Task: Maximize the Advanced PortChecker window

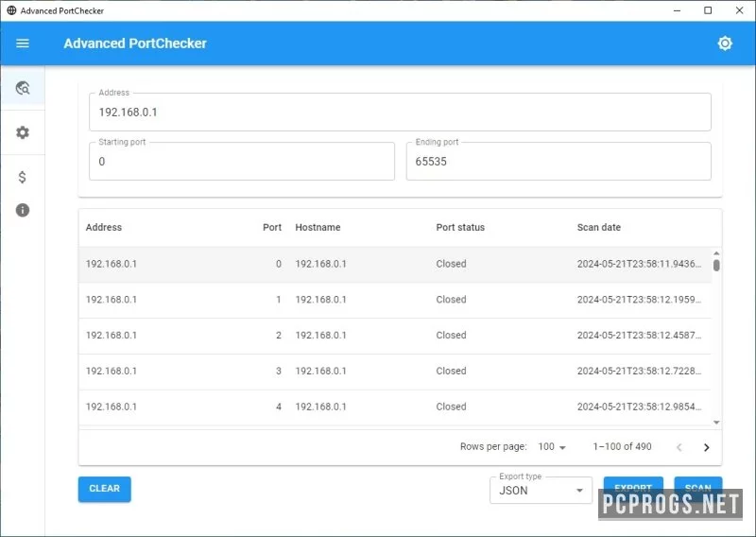Action: tap(708, 10)
